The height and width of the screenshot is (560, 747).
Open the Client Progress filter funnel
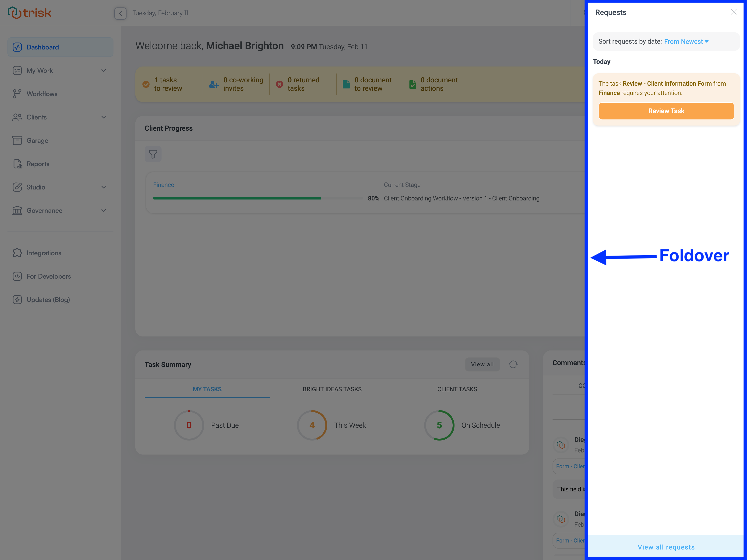click(153, 154)
